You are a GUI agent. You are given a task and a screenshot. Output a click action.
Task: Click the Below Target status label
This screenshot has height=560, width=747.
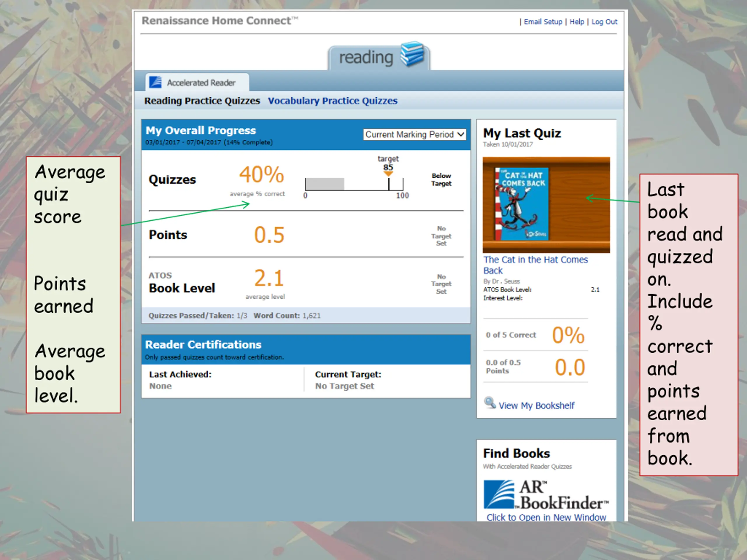[441, 180]
